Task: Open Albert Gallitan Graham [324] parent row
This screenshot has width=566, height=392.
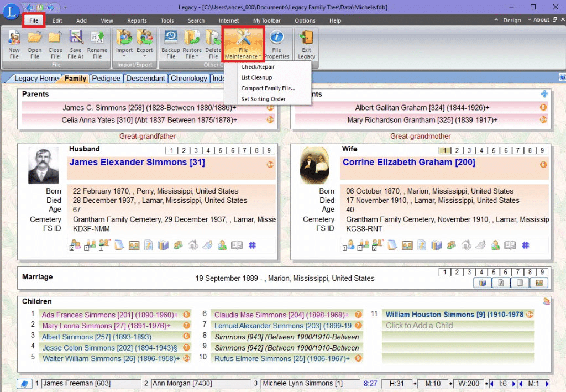Action: (x=422, y=108)
